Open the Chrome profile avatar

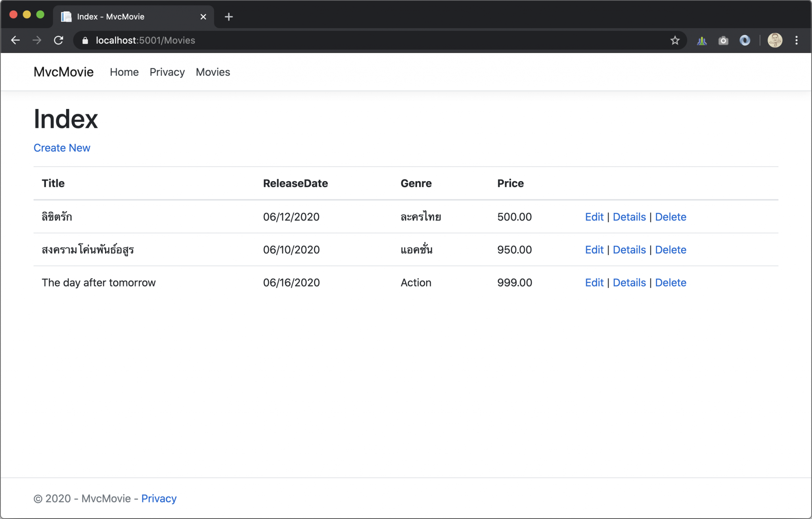pyautogui.click(x=775, y=40)
